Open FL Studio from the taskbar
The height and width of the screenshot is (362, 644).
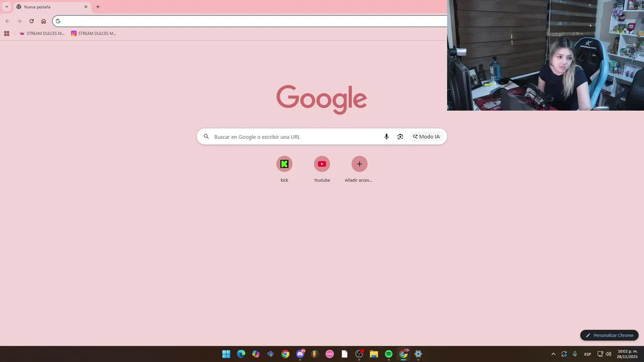(x=315, y=354)
